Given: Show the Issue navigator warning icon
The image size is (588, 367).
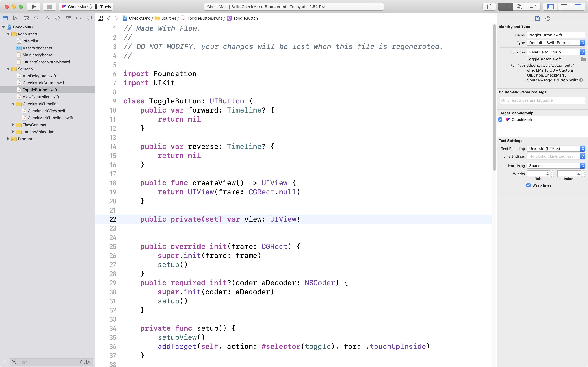Looking at the screenshot, I should click(x=47, y=18).
